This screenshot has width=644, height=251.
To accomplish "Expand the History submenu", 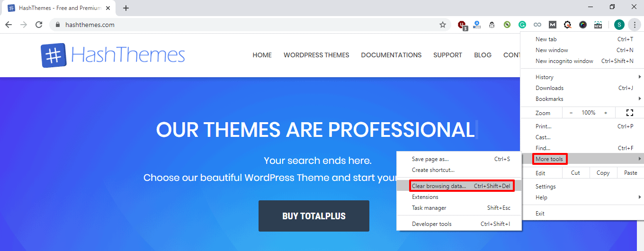I will 582,77.
